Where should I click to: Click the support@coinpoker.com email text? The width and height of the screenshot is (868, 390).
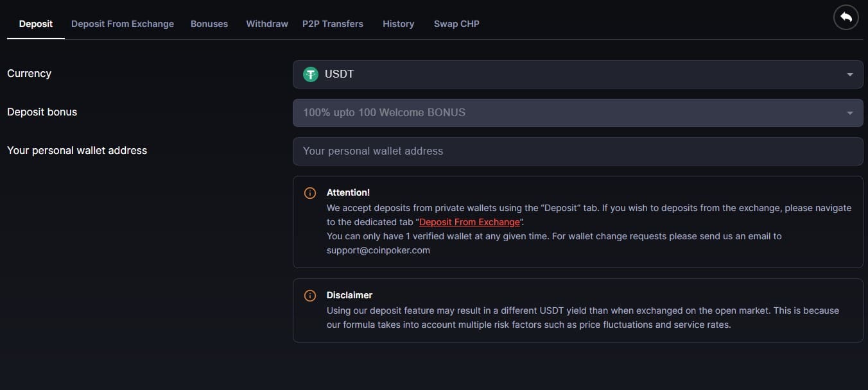click(378, 250)
